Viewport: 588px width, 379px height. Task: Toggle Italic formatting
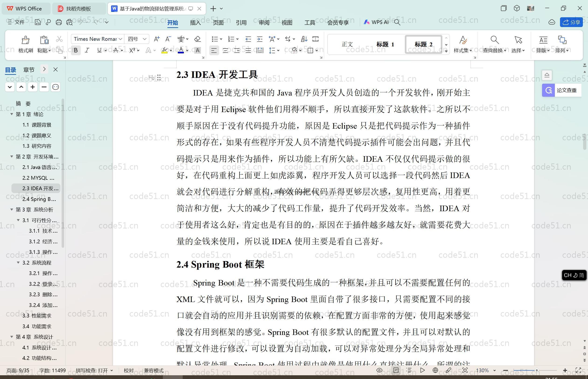(87, 50)
